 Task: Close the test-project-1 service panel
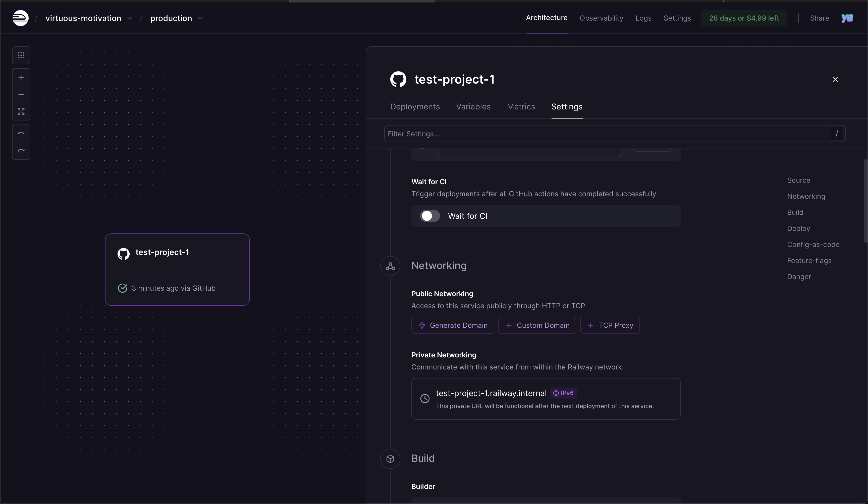coord(835,79)
